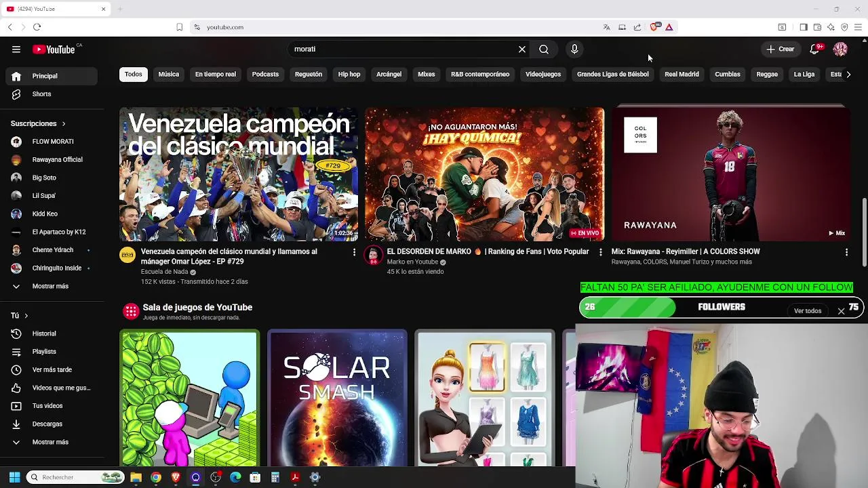Click the YouTube logo
This screenshot has width=868, height=488.
(54, 49)
